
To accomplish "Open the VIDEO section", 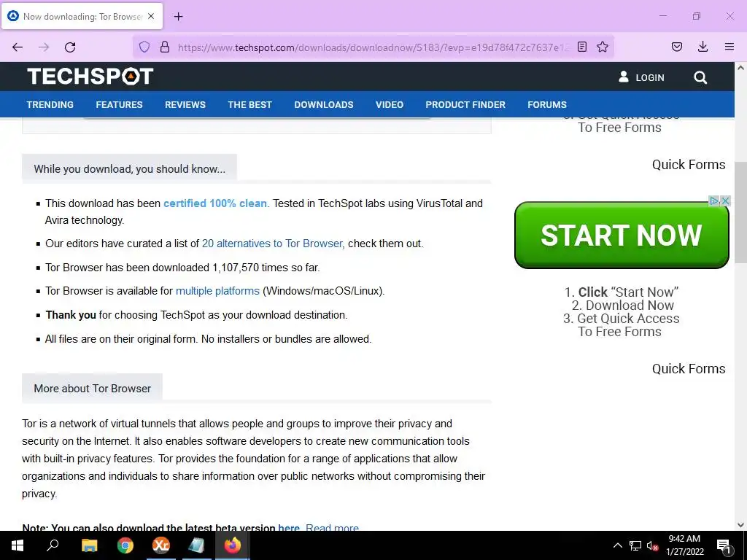I will (390, 105).
